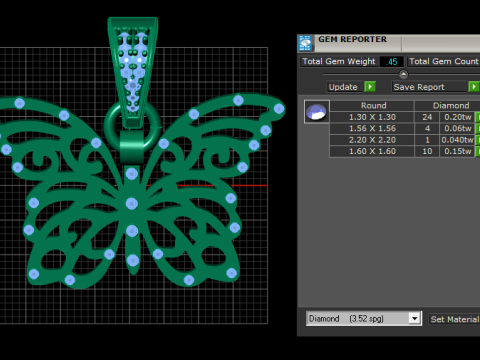
Task: Click the Save Report button
Action: 429,87
